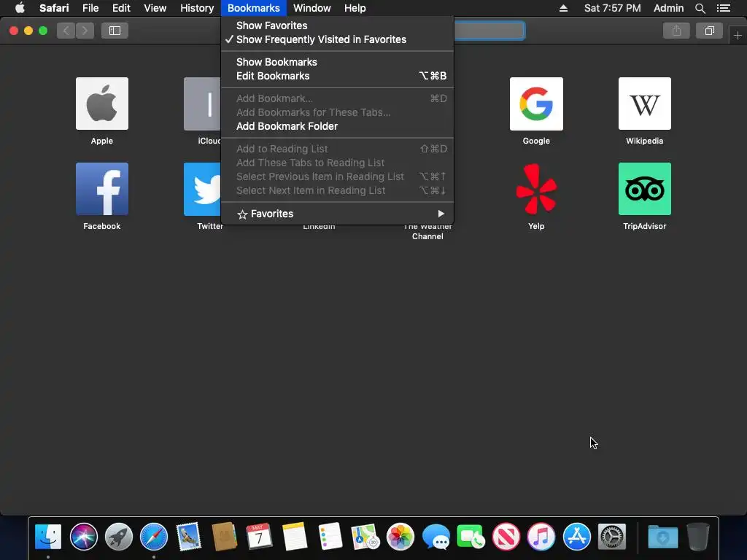Open Spotlight search magnifier in menu bar
The width and height of the screenshot is (747, 560).
700,8
